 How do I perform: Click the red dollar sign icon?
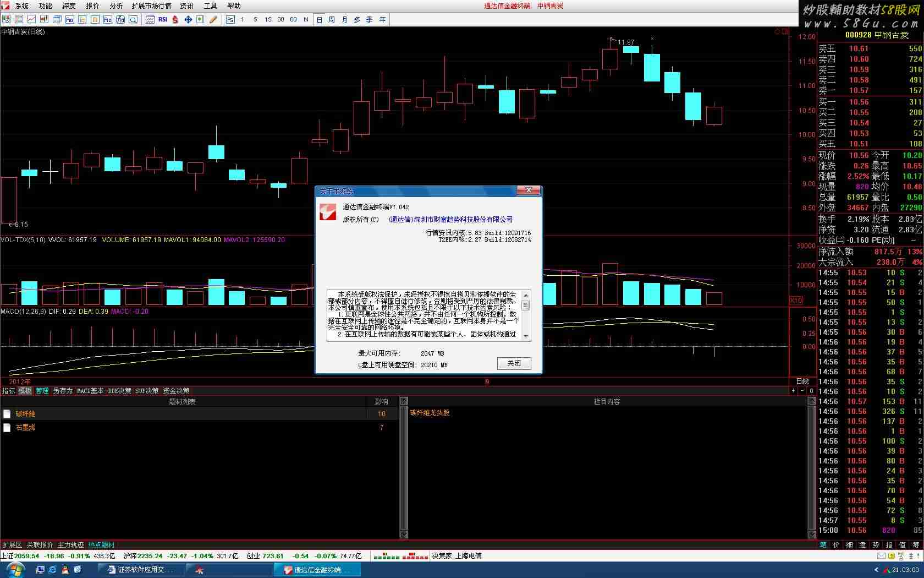coord(175,19)
